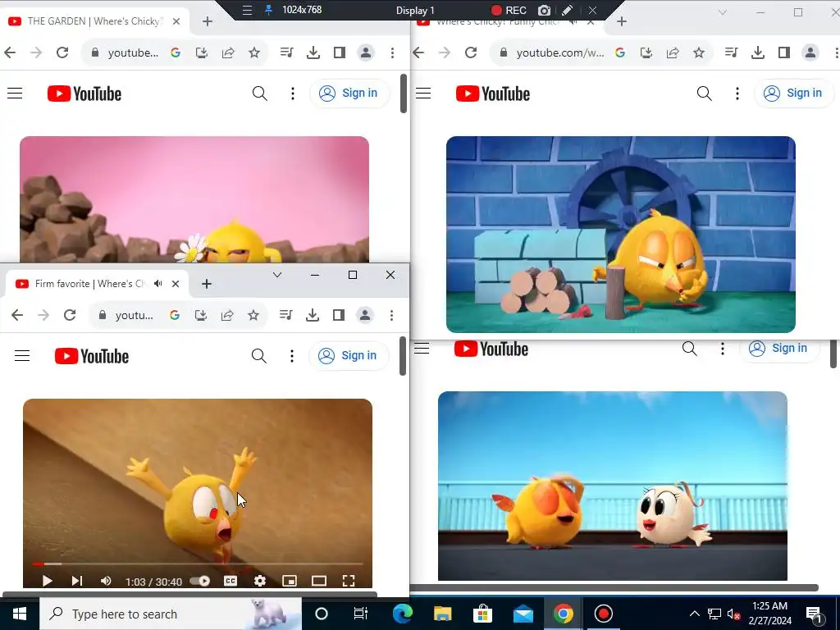840x630 pixels.
Task: Open video settings gear in Firm favorite player
Action: click(260, 581)
